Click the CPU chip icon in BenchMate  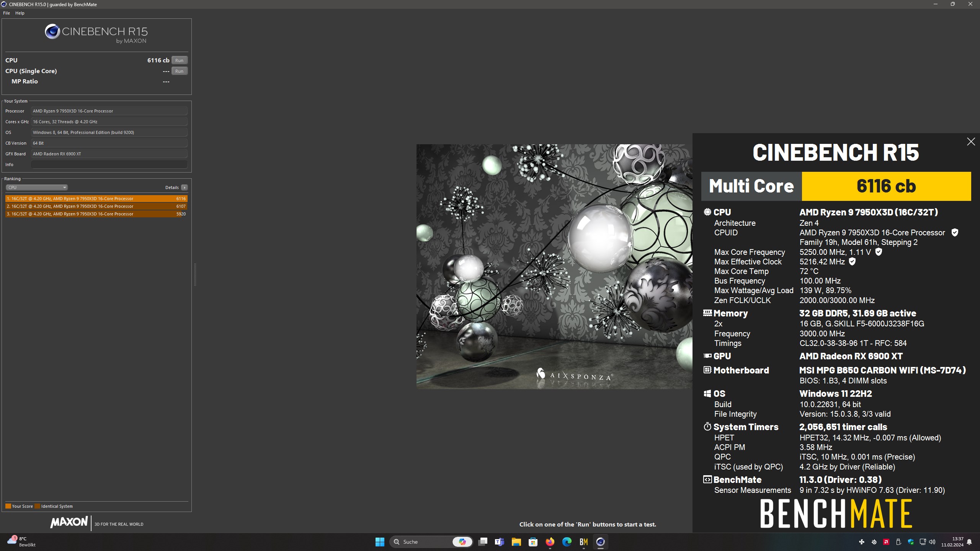point(707,212)
